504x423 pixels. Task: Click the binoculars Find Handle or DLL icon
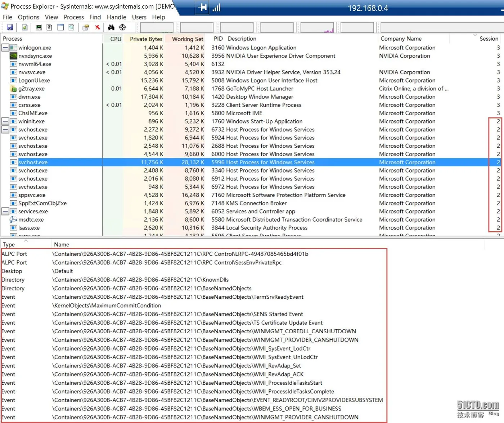pyautogui.click(x=111, y=27)
